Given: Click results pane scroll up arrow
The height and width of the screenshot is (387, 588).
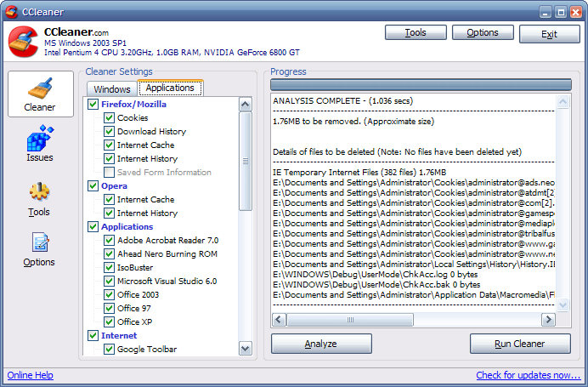Looking at the screenshot, I should pos(563,101).
